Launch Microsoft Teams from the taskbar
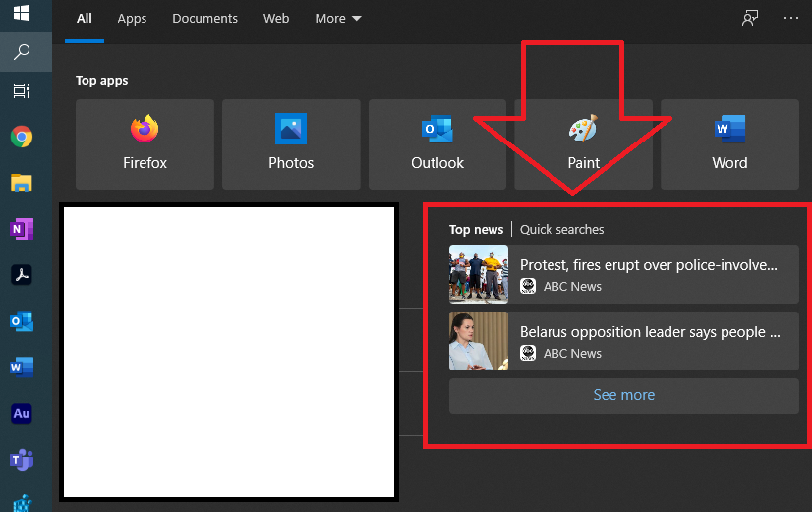 (x=22, y=459)
